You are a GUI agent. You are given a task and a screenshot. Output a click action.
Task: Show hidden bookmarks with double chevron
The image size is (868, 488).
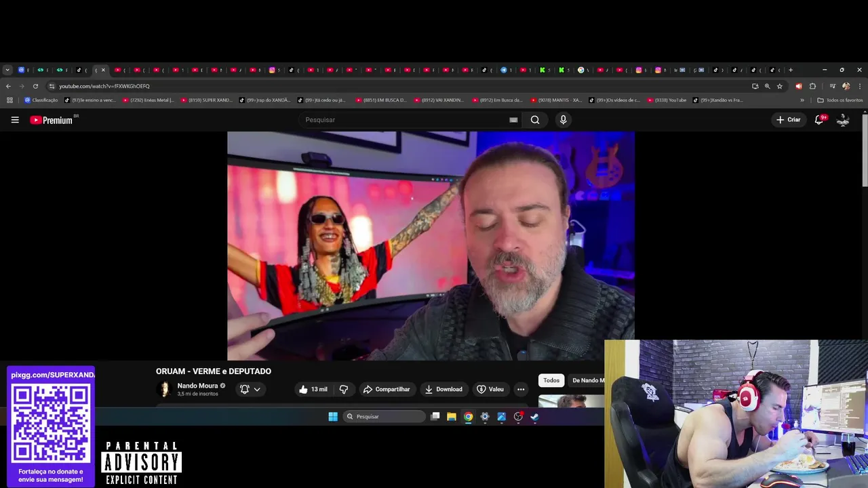[802, 100]
